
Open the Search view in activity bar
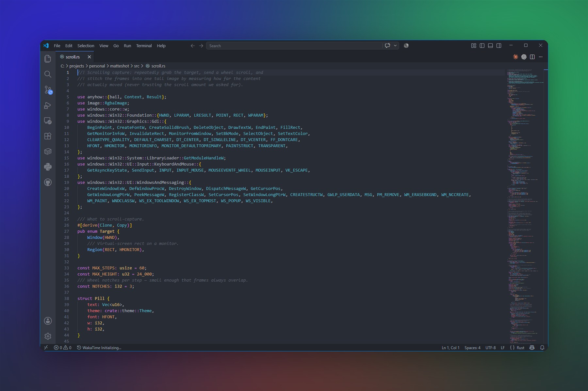coord(48,74)
